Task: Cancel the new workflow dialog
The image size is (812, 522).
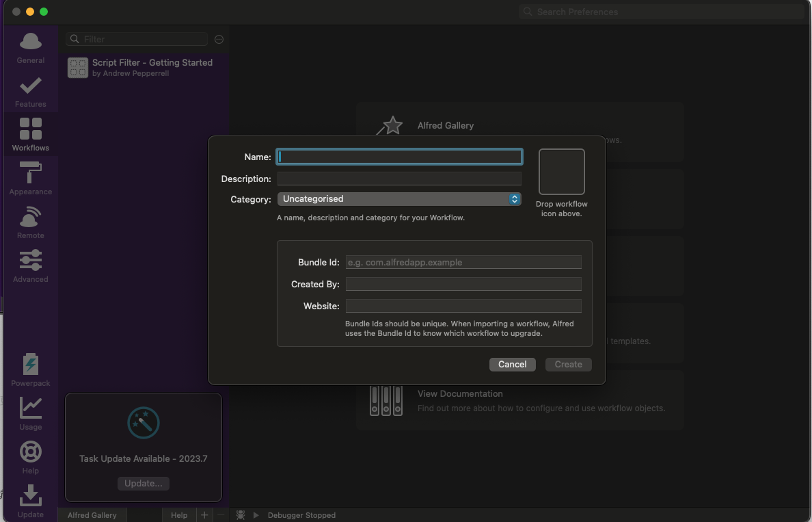Action: click(512, 365)
